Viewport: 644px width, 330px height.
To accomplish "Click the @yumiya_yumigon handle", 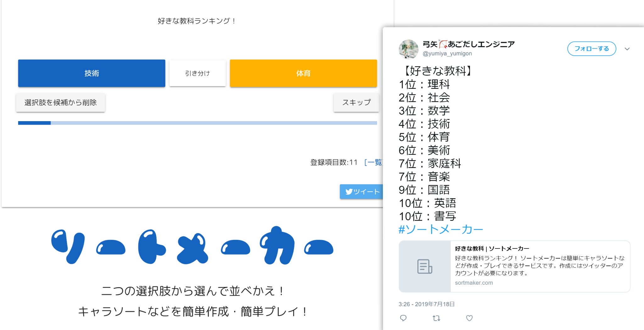I will (x=447, y=53).
